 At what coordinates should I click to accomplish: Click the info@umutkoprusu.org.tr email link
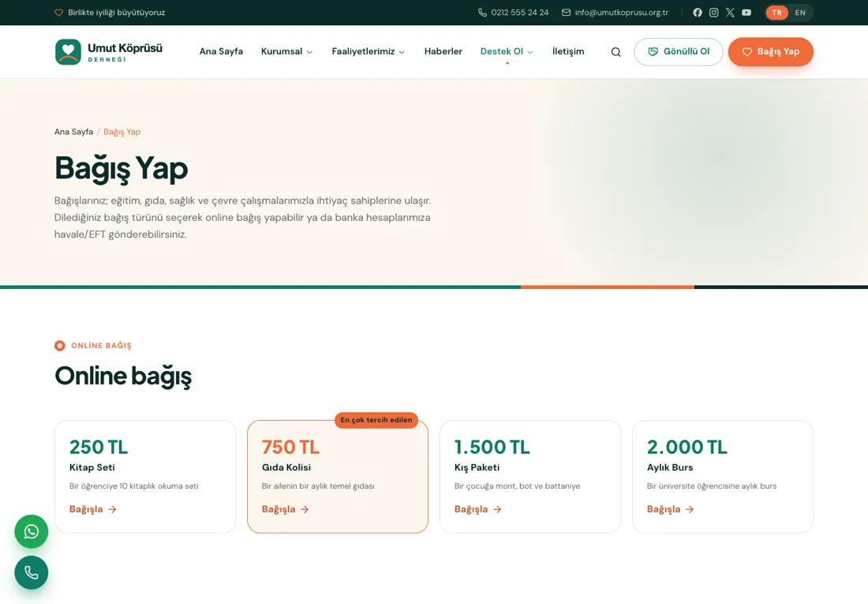pyautogui.click(x=621, y=12)
